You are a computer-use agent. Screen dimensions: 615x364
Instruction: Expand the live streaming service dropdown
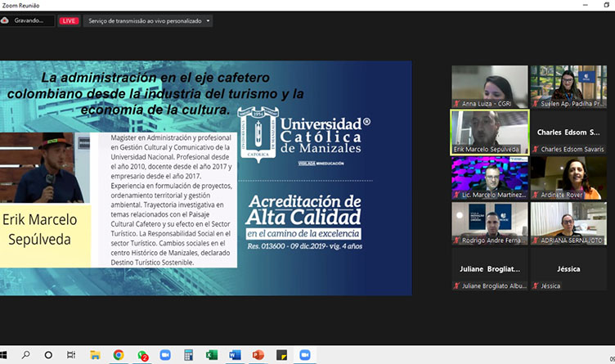tap(209, 20)
